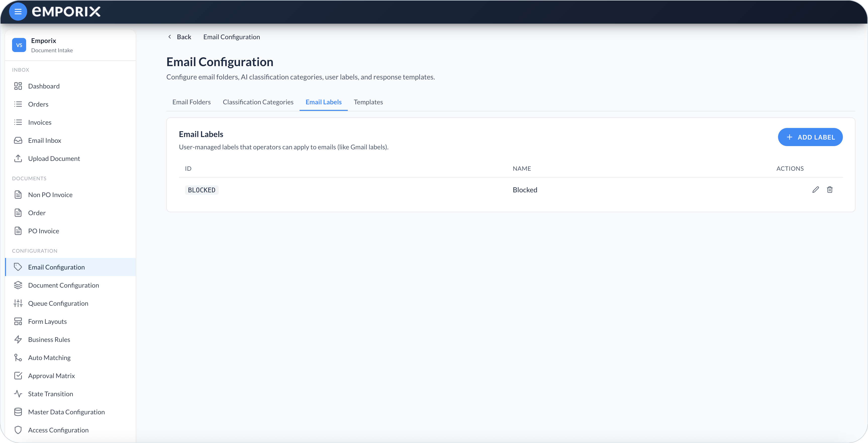This screenshot has height=443, width=868.
Task: Switch to the Classification Categories tab
Action: (258, 102)
